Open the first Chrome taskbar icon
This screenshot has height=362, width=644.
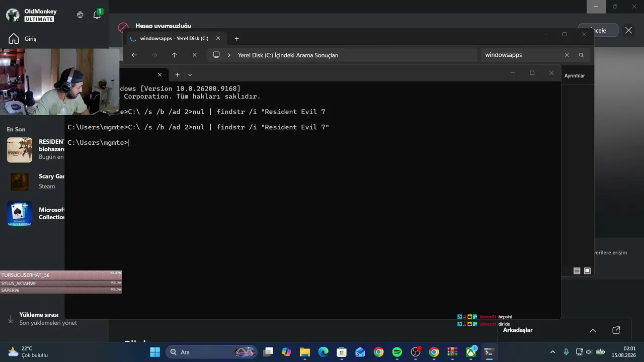point(379,352)
